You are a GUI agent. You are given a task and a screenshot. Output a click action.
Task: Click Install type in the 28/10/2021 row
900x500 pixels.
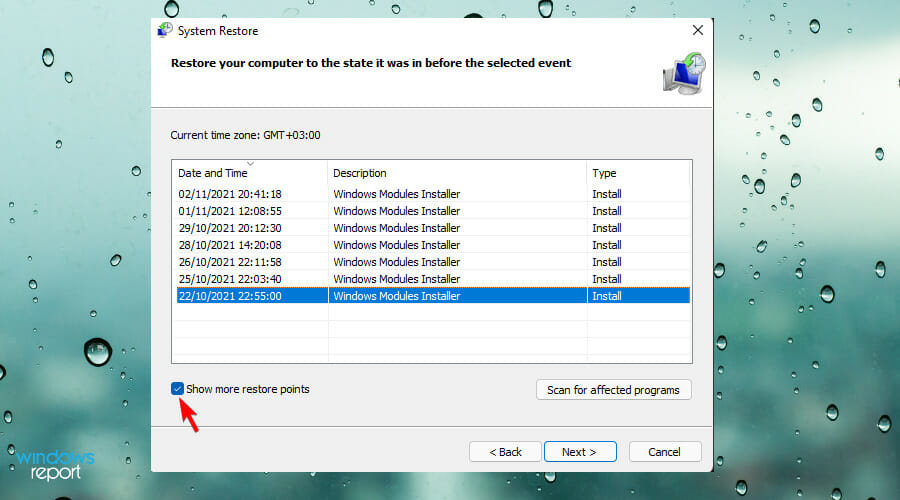[x=607, y=245]
